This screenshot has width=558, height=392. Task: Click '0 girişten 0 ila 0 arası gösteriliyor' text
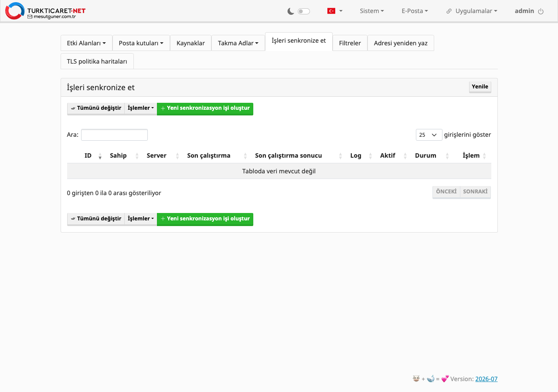pos(114,193)
